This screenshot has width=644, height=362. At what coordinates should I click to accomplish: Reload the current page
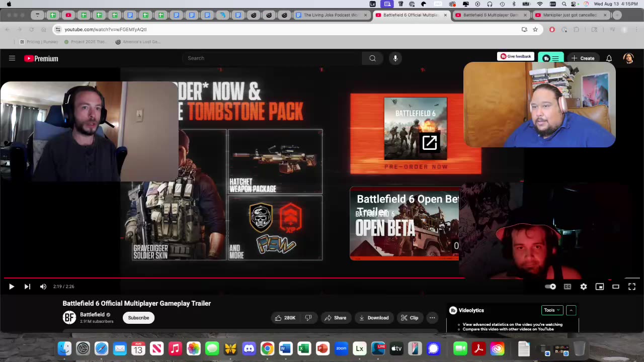(31, 30)
